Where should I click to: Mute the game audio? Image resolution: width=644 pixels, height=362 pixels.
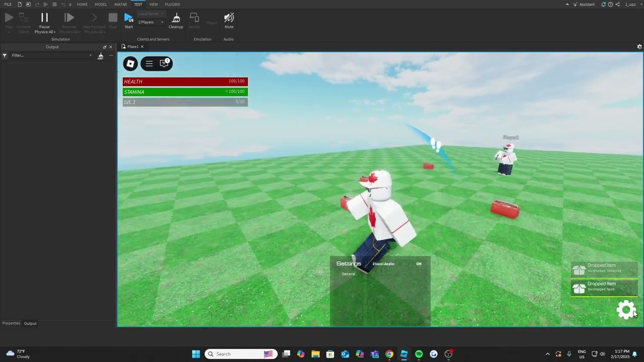pyautogui.click(x=229, y=21)
